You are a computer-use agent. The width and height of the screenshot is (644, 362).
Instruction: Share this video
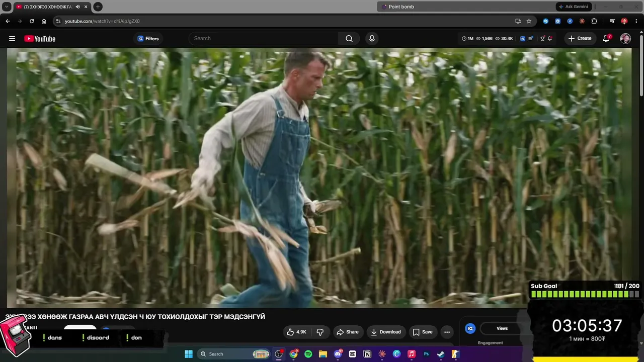pos(347,332)
